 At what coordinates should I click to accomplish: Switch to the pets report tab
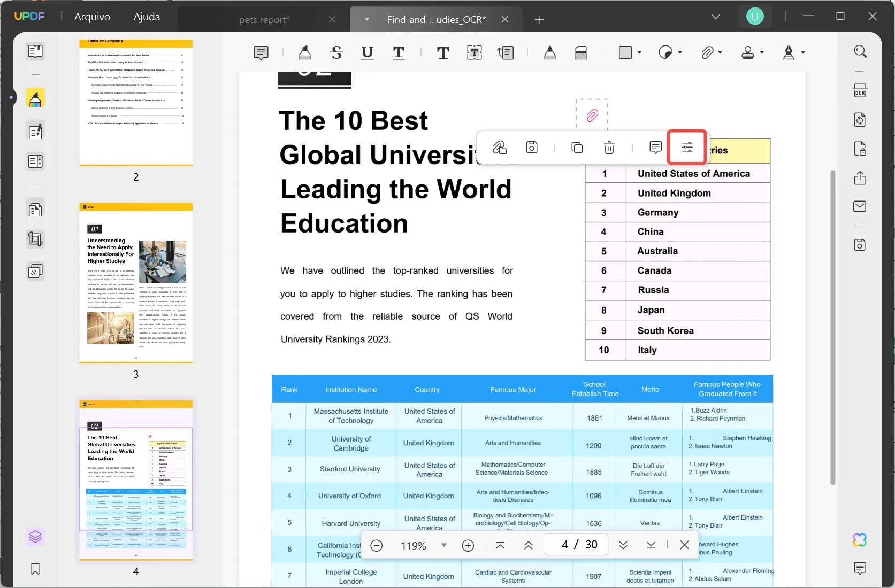tap(264, 20)
